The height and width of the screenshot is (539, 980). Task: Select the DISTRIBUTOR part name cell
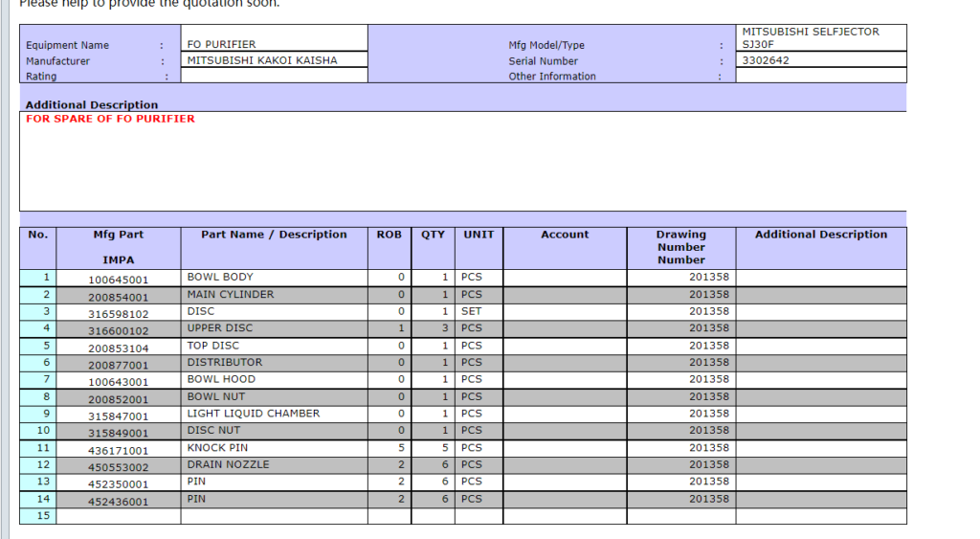[x=274, y=363]
